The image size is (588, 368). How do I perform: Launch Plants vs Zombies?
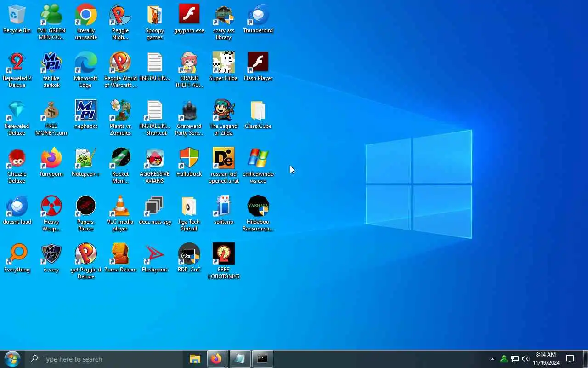coord(120,118)
